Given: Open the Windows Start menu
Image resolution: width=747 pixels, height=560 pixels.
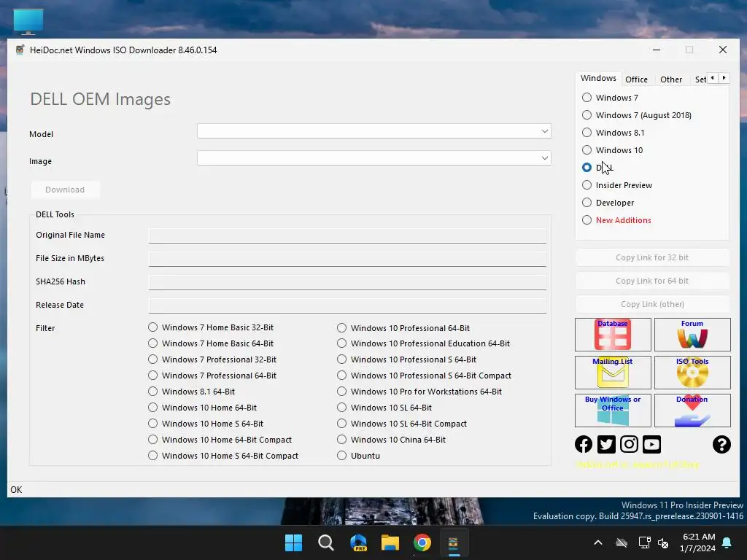Looking at the screenshot, I should 293,542.
